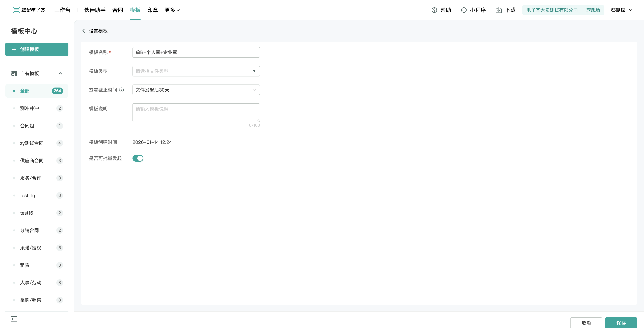644x333 pixels.
Task: Click inside the 模板说明 text area
Action: coord(196,113)
